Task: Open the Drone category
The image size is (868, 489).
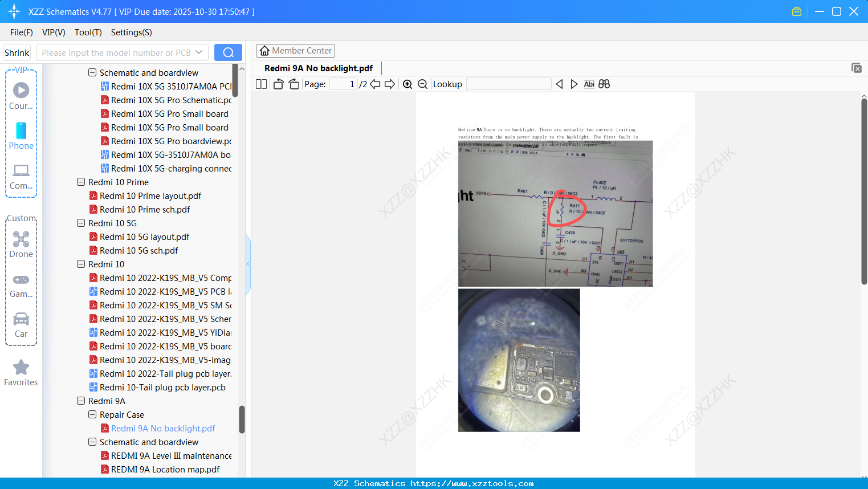Action: click(x=21, y=244)
